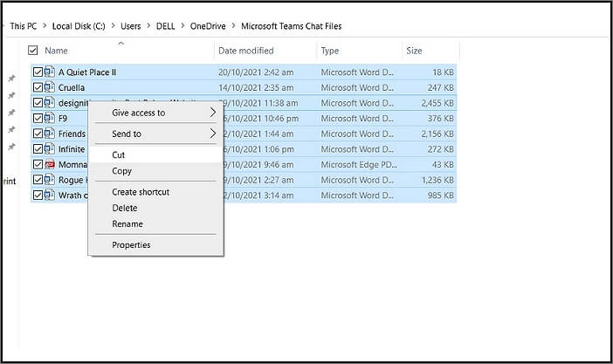The width and height of the screenshot is (613, 364).
Task: Choose Copy from the context menu
Action: 121,171
